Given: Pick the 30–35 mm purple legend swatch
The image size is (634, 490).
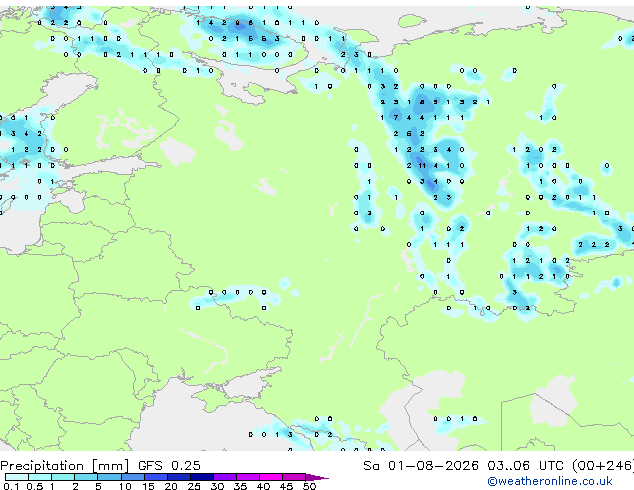Looking at the screenshot, I should 225,477.
